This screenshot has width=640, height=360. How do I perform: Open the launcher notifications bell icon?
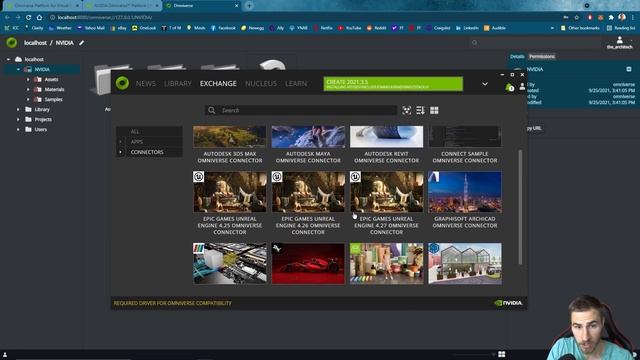(x=509, y=87)
